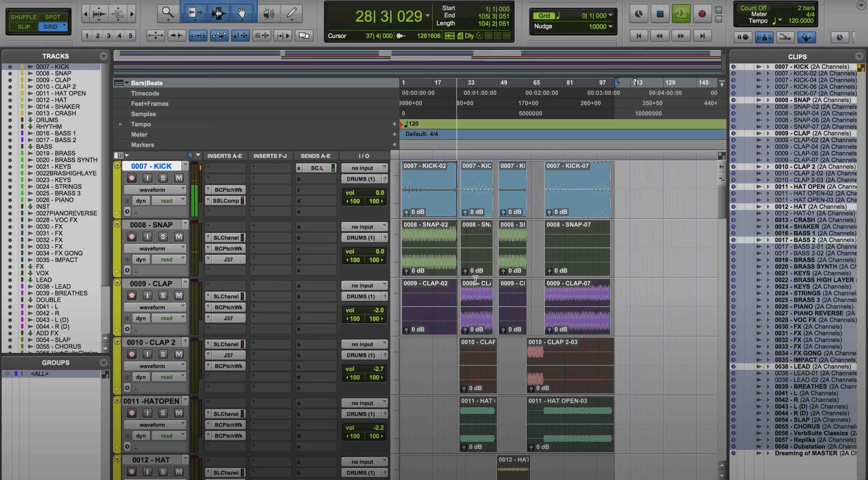The width and height of the screenshot is (868, 480).
Task: Select the Selector waveform tool
Action: click(x=218, y=13)
